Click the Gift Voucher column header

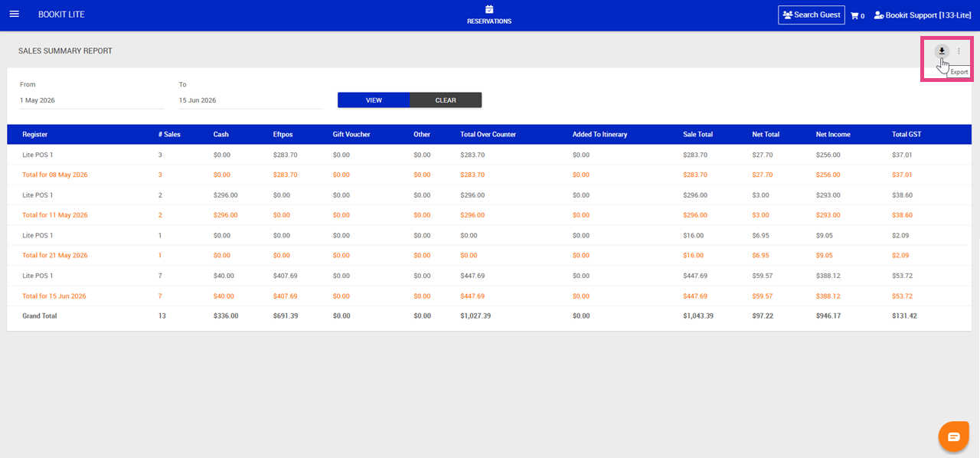[351, 135]
